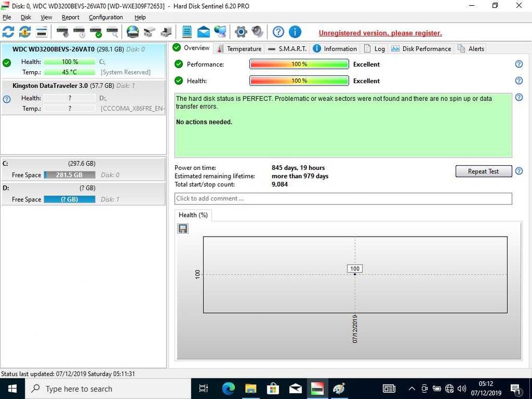
Task: Click the globe-over-disk toolbar icon
Action: pos(133,32)
